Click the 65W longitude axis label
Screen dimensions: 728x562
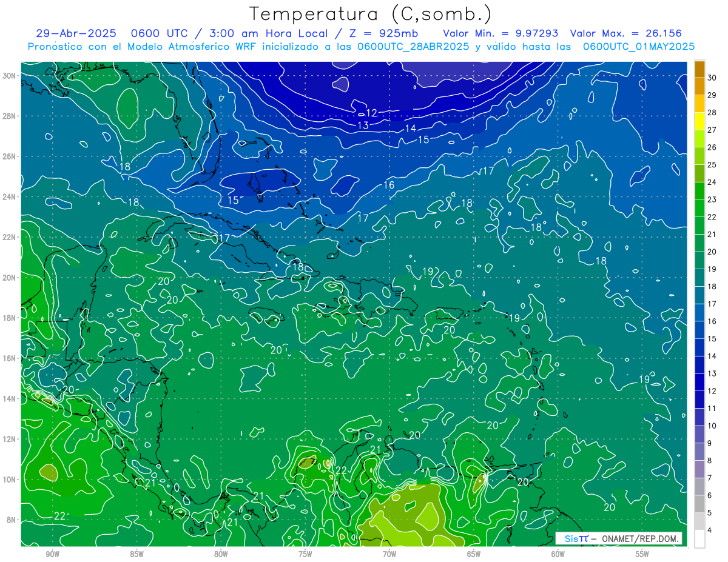click(474, 554)
